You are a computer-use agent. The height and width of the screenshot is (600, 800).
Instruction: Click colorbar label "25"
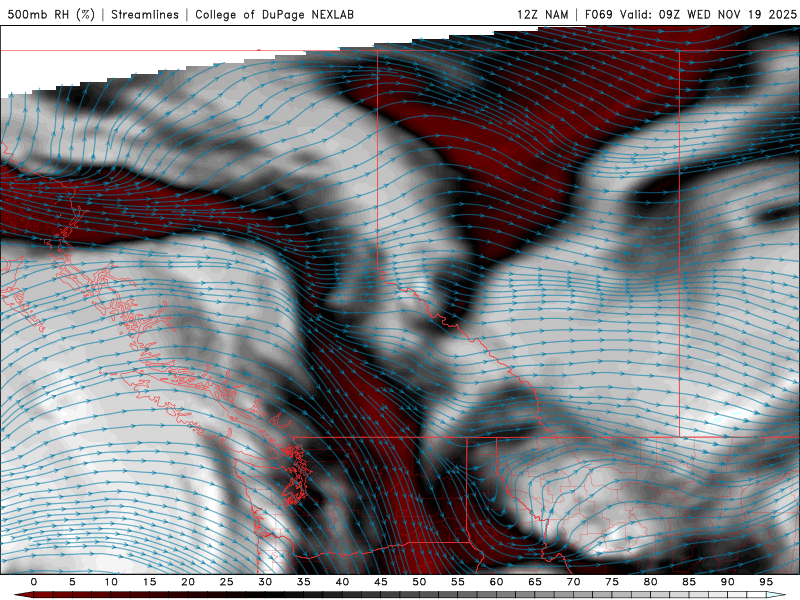tap(227, 582)
